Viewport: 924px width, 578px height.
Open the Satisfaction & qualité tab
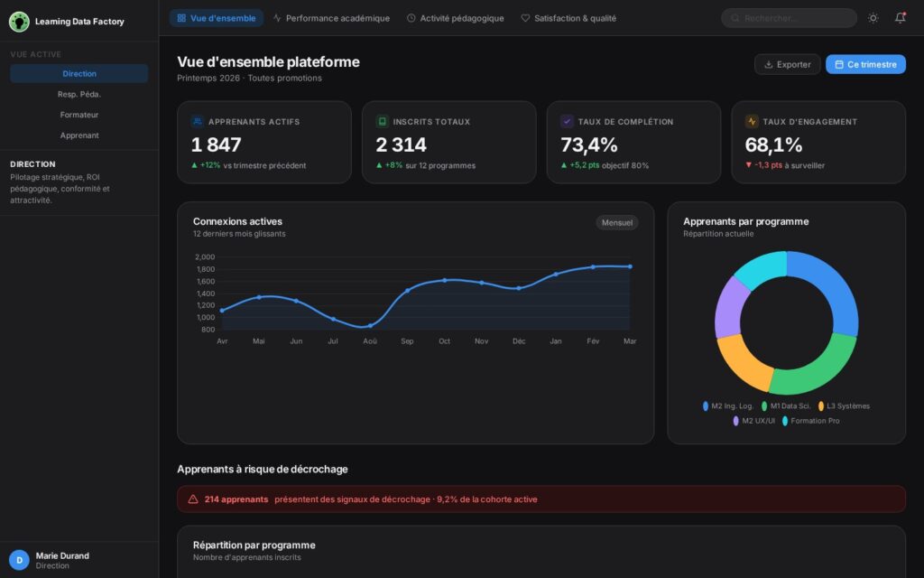click(568, 17)
